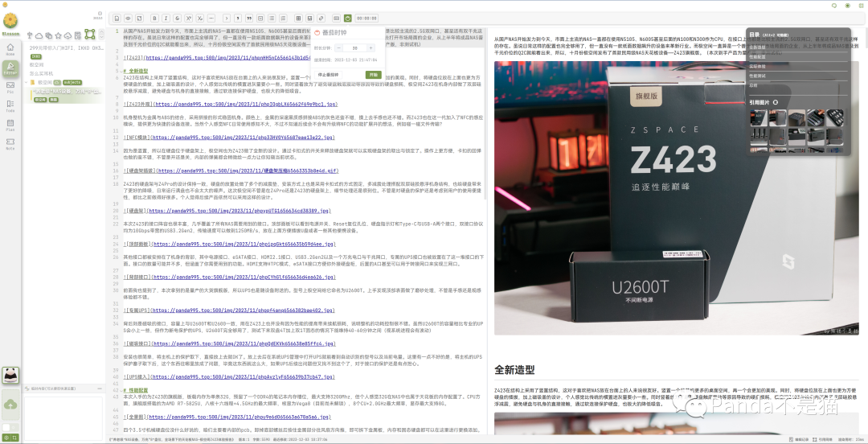Open the 299元带你入门HIFI article
Image resolution: width=868 pixels, height=444 pixels.
click(x=67, y=47)
